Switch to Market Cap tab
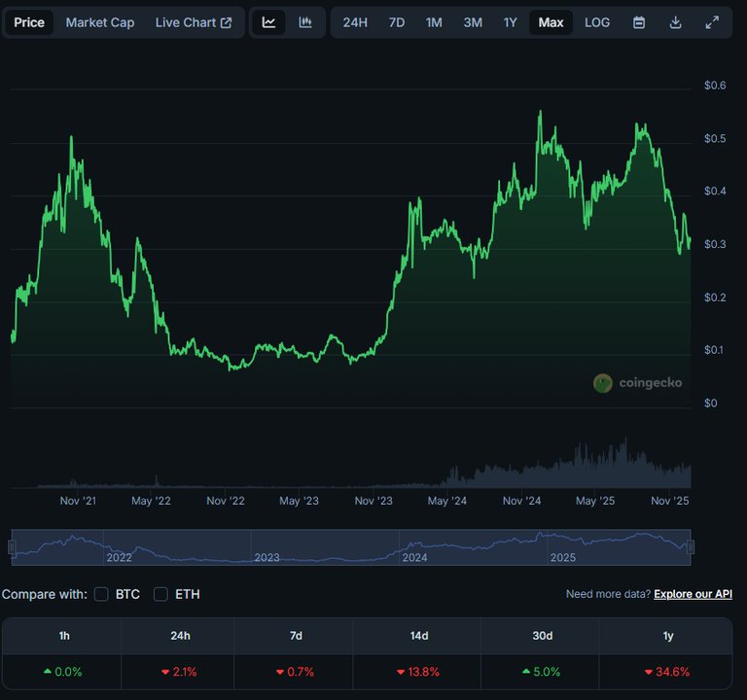This screenshot has height=700, width=747. point(100,22)
